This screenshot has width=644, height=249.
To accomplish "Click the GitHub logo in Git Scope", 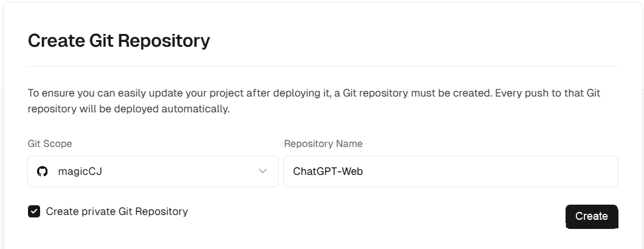I will [43, 171].
